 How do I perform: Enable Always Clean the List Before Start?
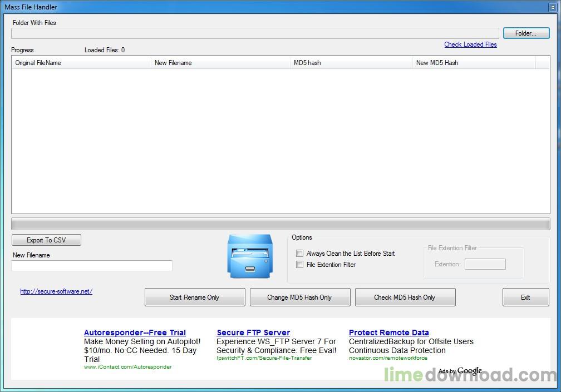299,254
